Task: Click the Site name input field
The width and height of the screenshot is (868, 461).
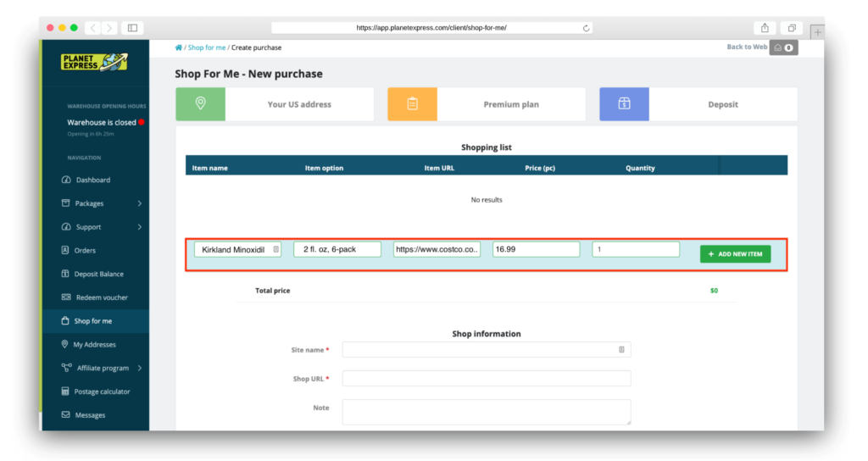Action: pyautogui.click(x=486, y=350)
